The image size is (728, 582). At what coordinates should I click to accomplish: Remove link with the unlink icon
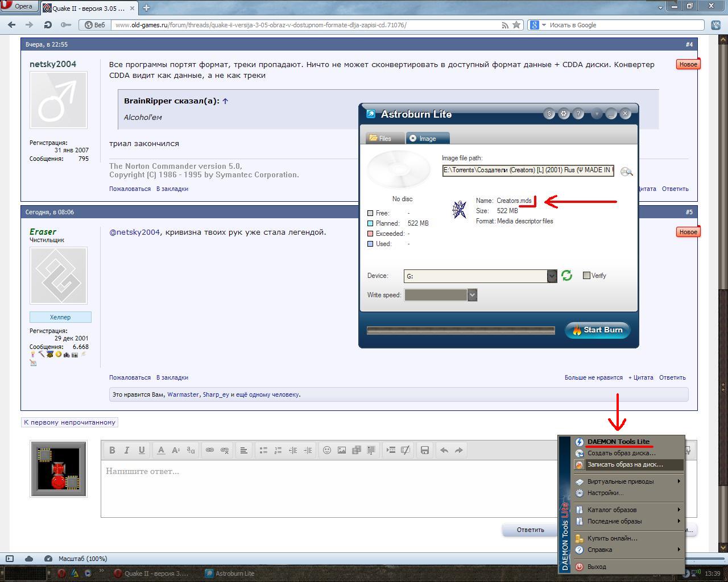(x=225, y=450)
